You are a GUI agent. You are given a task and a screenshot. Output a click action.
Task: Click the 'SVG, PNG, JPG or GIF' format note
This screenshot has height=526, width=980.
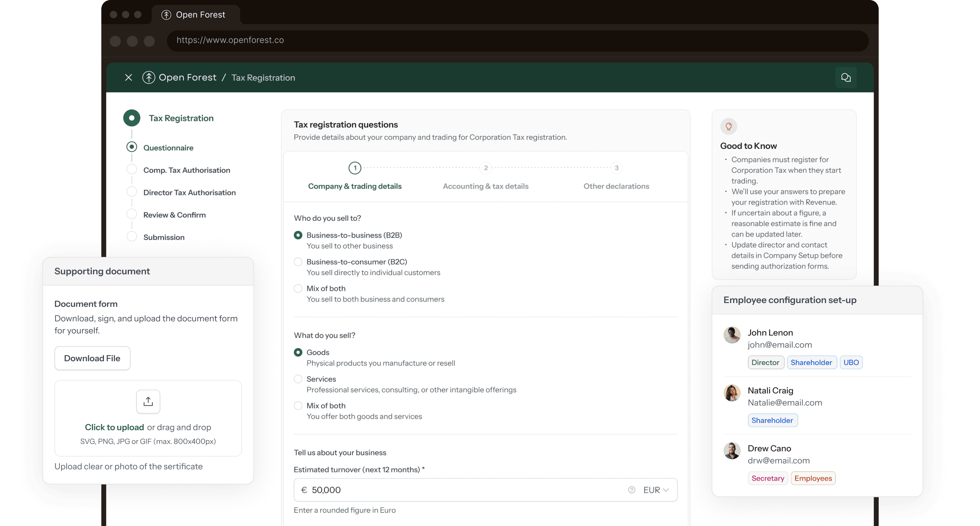148,441
